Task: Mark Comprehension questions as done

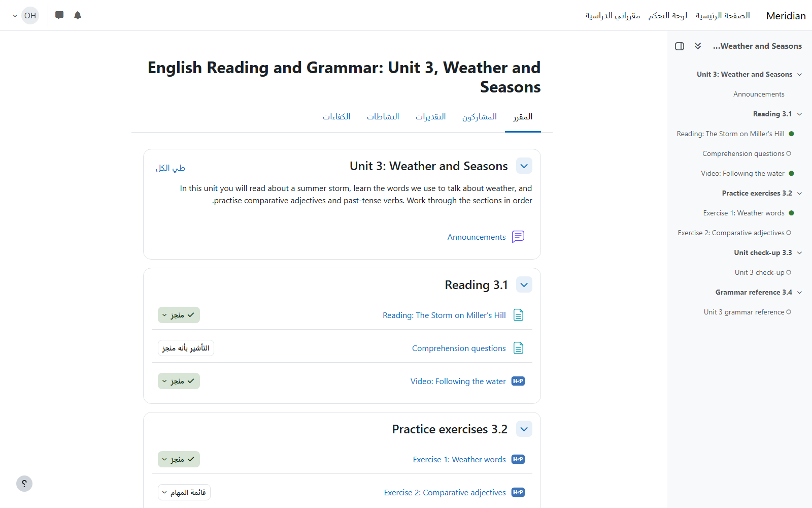Action: 186,348
